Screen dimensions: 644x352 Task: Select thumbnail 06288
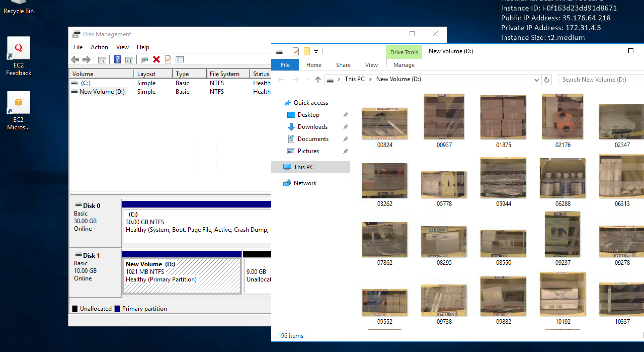click(562, 178)
